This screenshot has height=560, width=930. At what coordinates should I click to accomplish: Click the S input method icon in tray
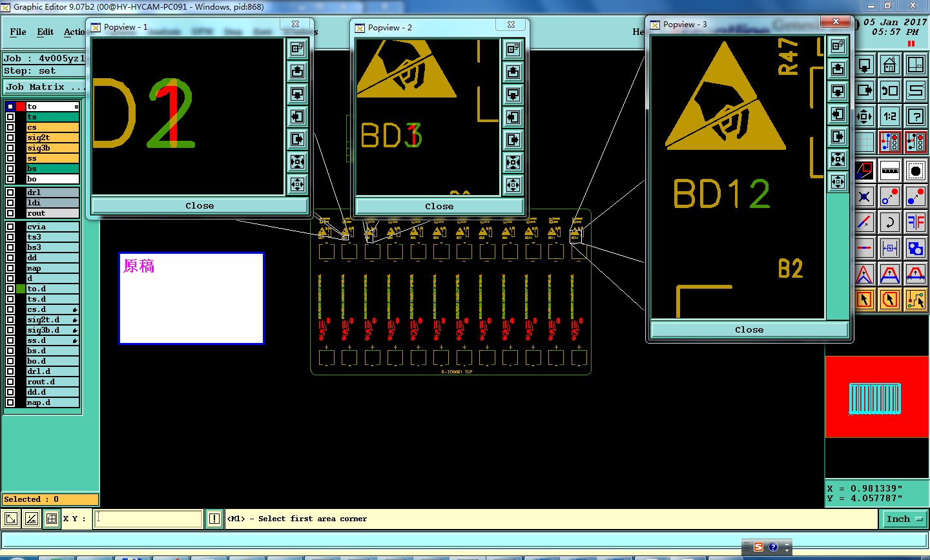(758, 547)
